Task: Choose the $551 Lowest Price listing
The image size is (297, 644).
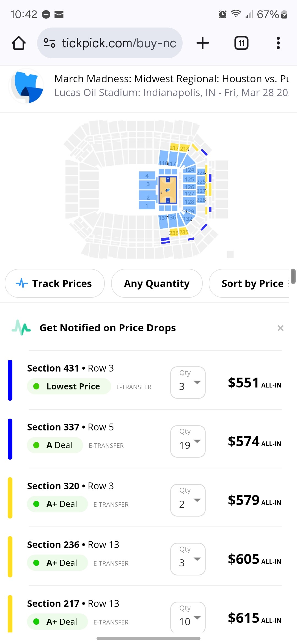Action: pyautogui.click(x=82, y=377)
